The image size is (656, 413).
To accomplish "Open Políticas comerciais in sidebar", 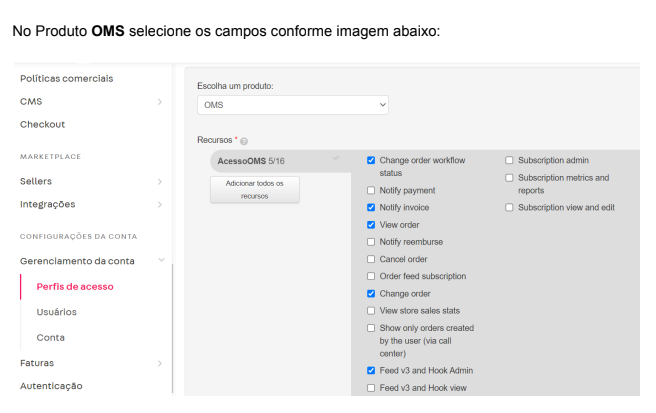I will (x=66, y=78).
